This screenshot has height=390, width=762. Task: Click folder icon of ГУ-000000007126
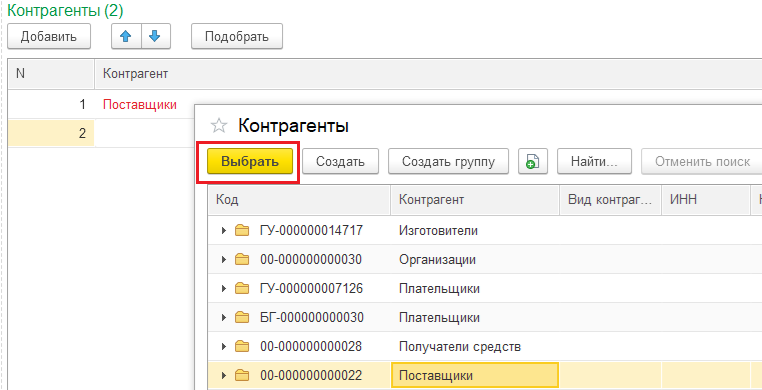(242, 288)
